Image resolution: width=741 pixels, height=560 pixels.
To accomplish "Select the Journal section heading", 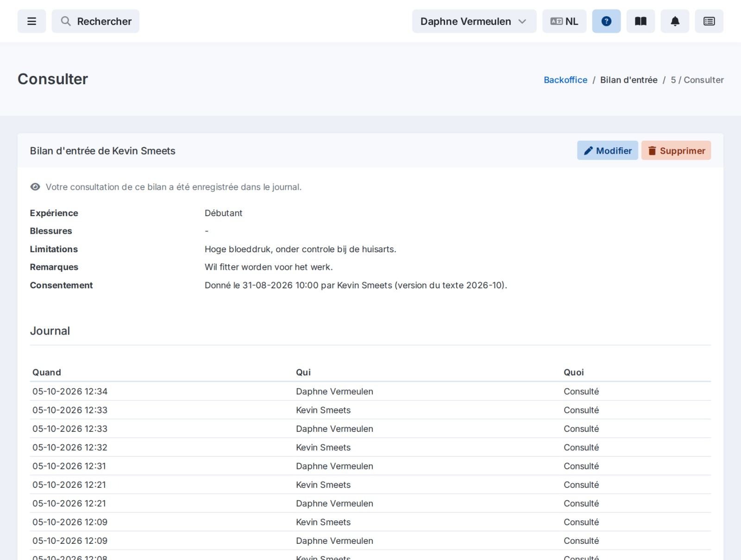I will pyautogui.click(x=50, y=331).
